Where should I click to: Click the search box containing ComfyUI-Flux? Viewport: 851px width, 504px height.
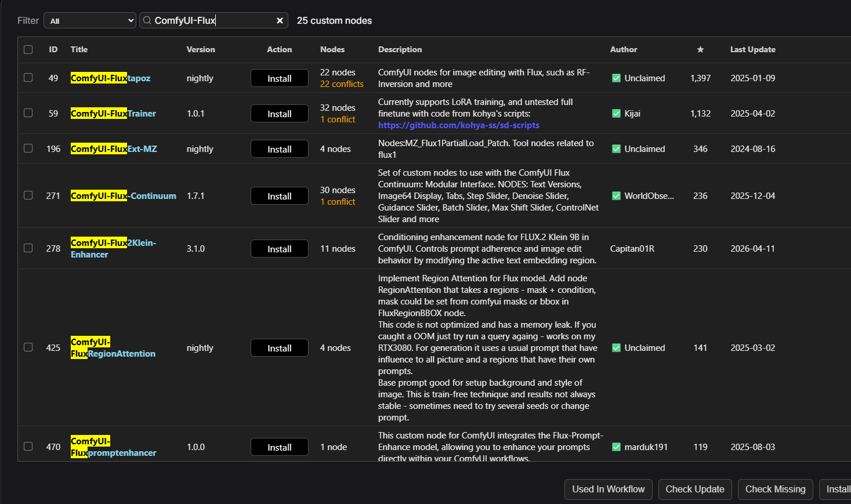pos(213,21)
